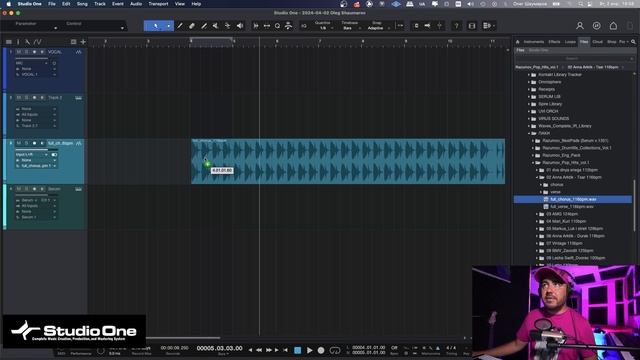Expand the Omnisphere folder
Viewport: 640px width, 360px height.
point(529,82)
